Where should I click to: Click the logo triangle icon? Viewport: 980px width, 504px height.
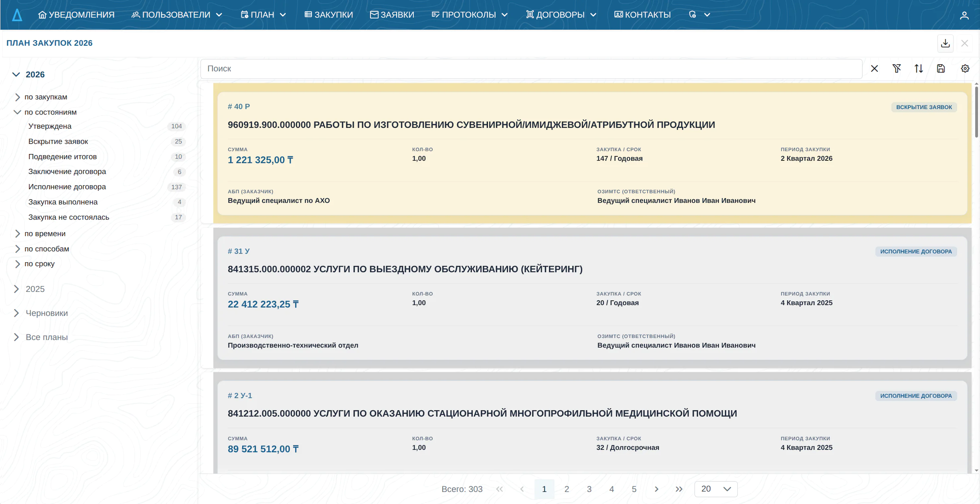[x=17, y=15]
